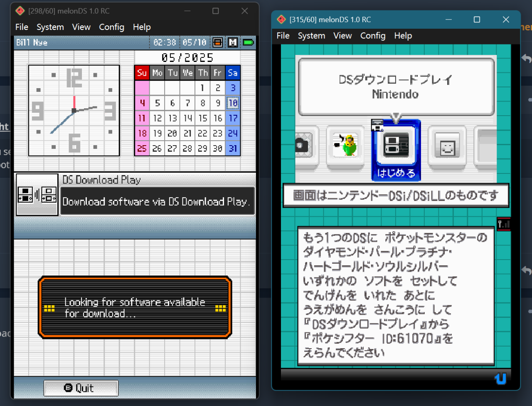Click the highlighted date 10 in calendar

click(233, 103)
